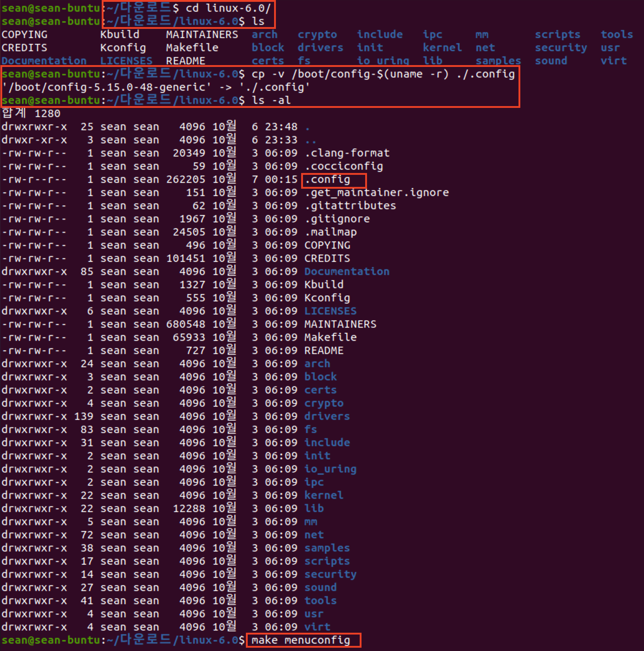644x651 pixels.
Task: Click the .gitattributes filename
Action: coord(351,206)
